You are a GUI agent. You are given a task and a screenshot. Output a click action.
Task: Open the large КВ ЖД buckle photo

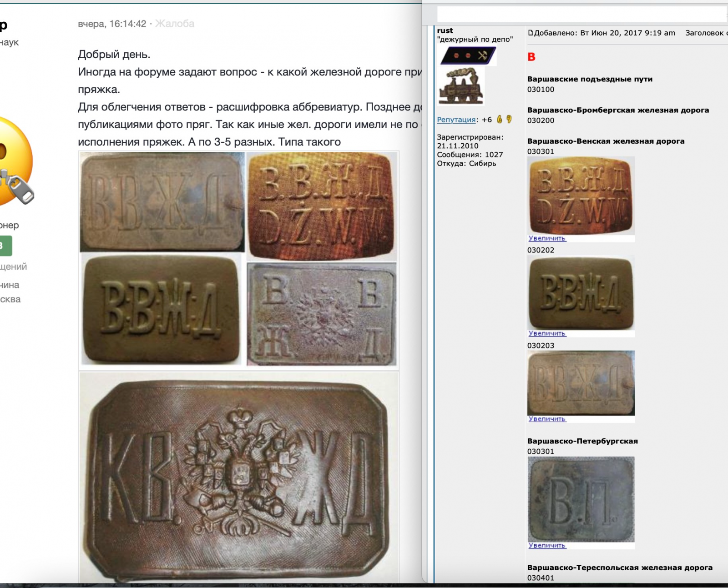(x=239, y=477)
